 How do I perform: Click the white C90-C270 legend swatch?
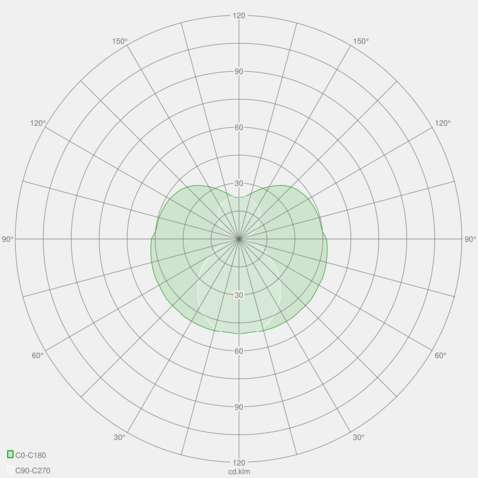(10, 470)
